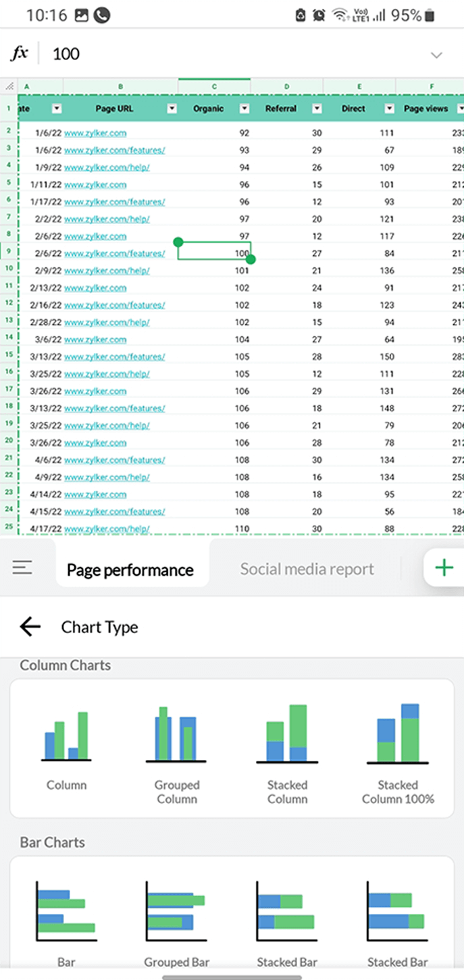Click the fx formula icon
Viewport: 464px width, 980px height.
tap(18, 53)
